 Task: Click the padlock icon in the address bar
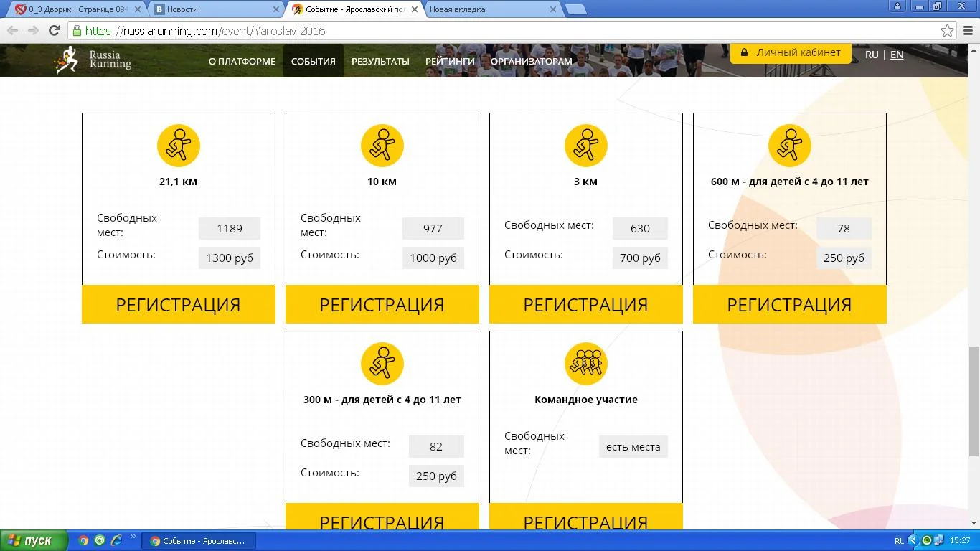[76, 31]
